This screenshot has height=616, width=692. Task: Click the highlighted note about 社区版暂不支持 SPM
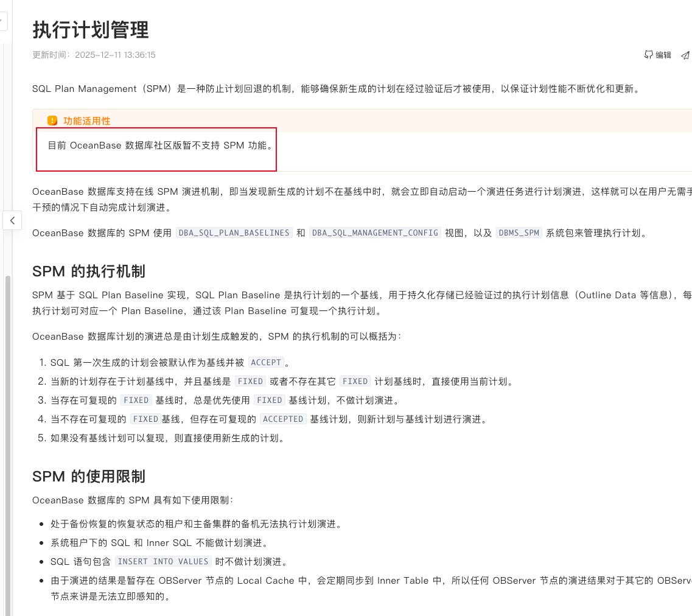point(161,145)
